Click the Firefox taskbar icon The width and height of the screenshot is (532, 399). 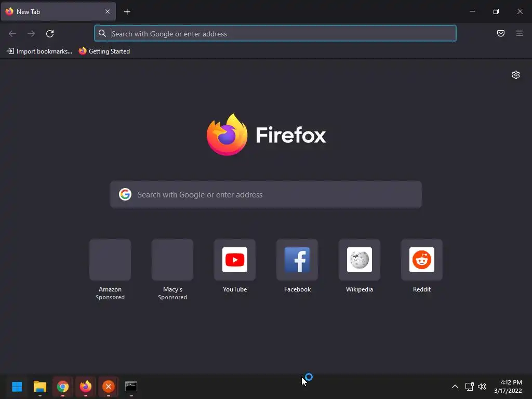tap(86, 387)
